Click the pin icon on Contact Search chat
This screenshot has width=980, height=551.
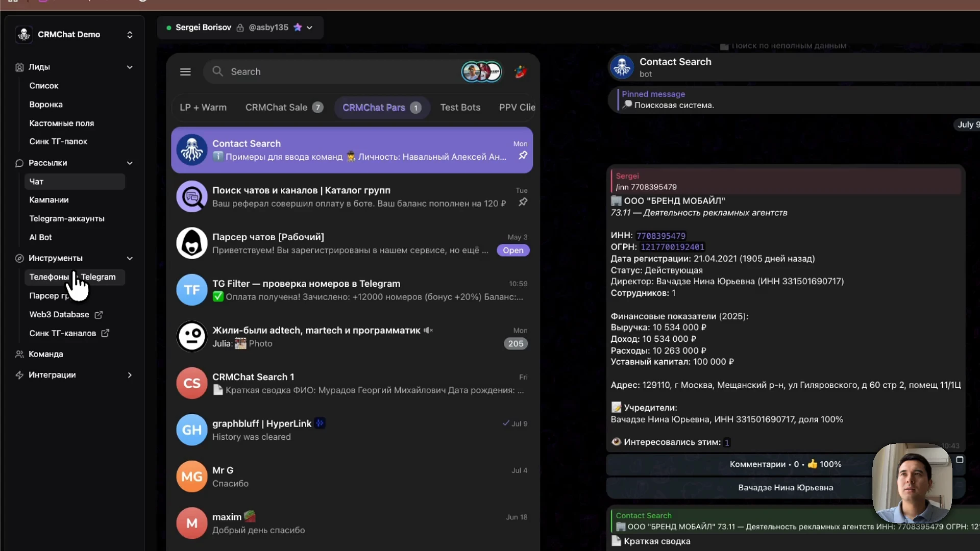523,156
